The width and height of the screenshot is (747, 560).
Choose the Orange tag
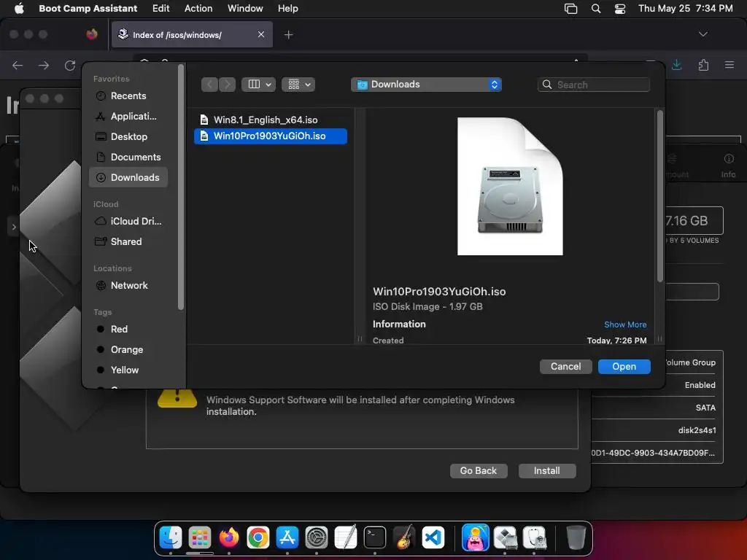point(128,349)
